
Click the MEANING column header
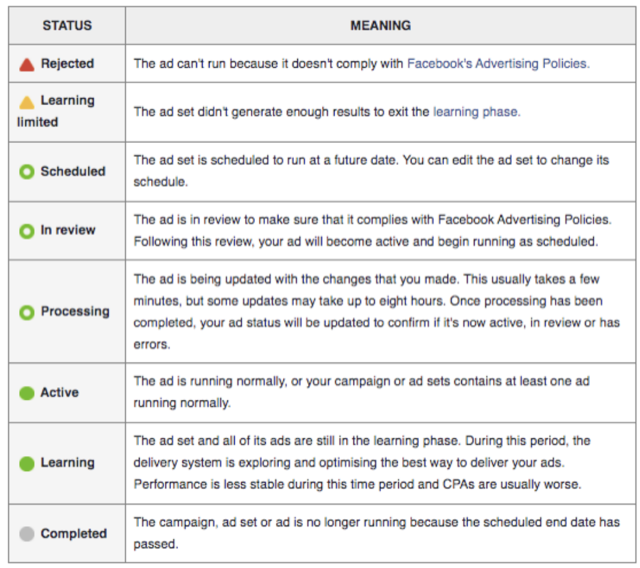tap(380, 25)
